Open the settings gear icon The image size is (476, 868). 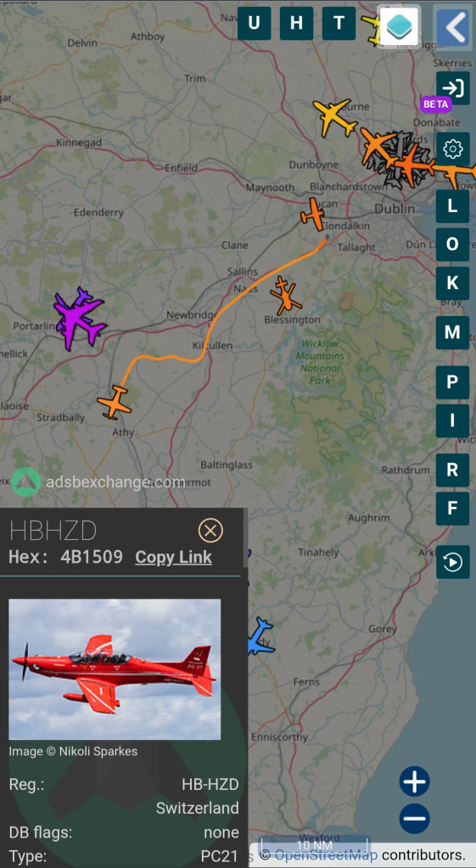pyautogui.click(x=453, y=149)
